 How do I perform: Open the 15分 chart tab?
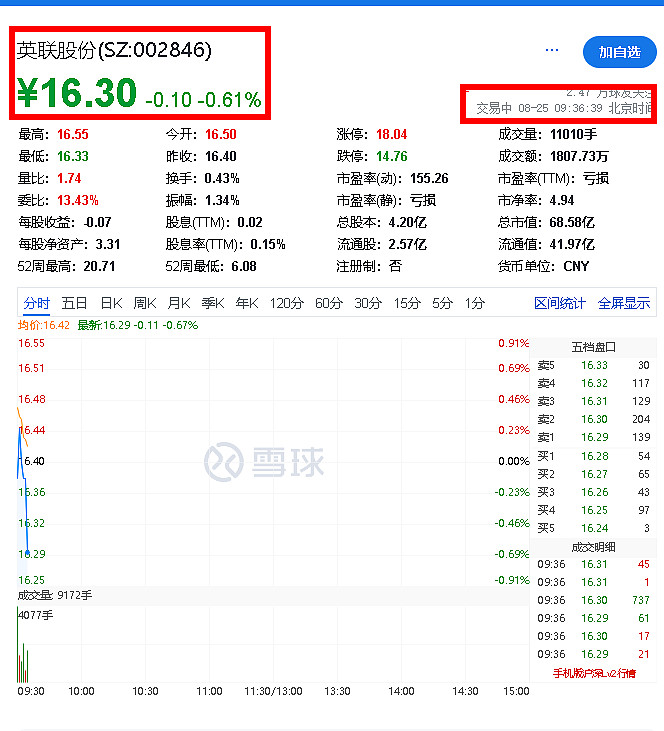click(x=407, y=303)
